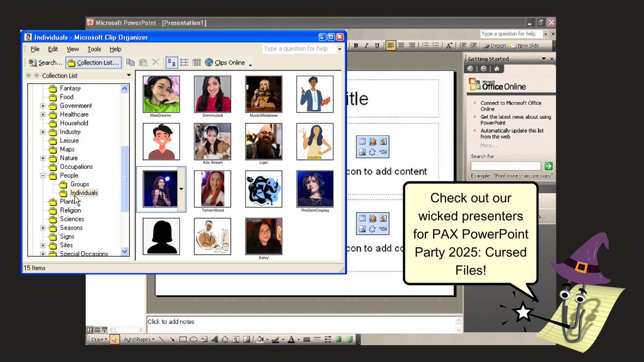Select the MaeDreams clip thumbnail
Viewport: 644px width, 362px height.
click(162, 94)
